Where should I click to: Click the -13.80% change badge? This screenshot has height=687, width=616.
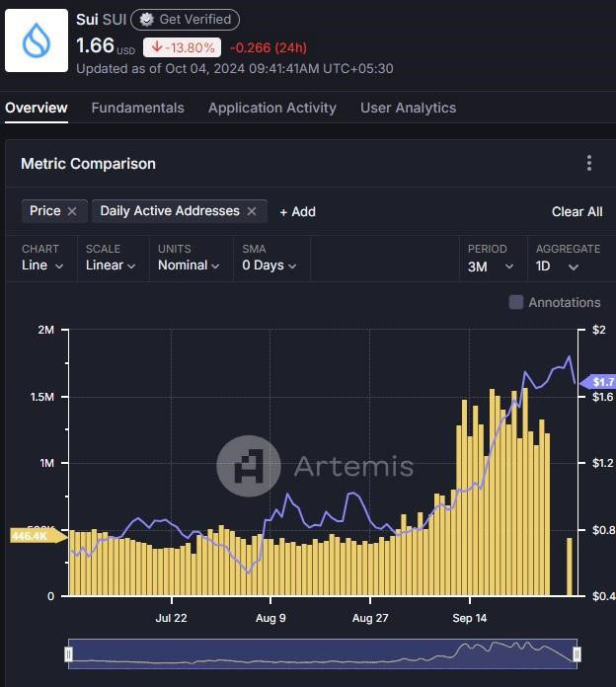click(182, 47)
